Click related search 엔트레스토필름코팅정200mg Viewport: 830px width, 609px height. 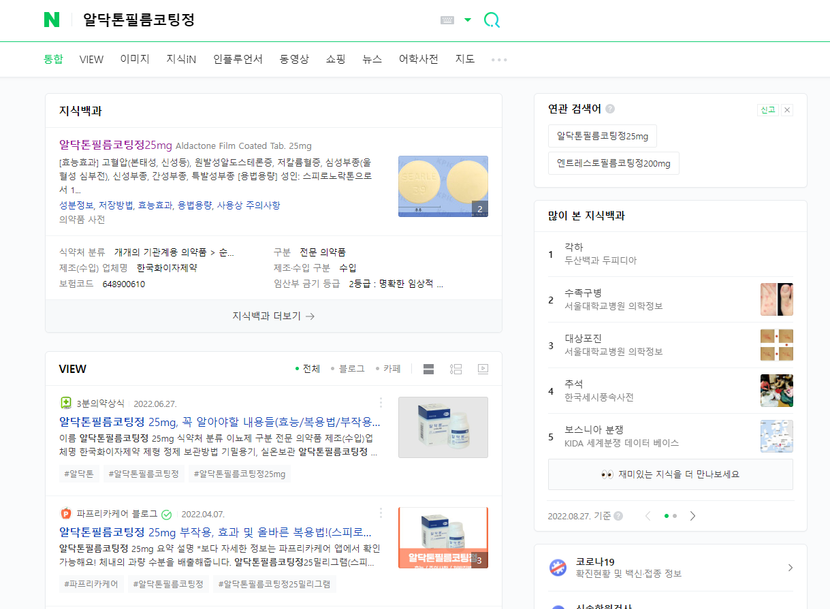tap(613, 163)
